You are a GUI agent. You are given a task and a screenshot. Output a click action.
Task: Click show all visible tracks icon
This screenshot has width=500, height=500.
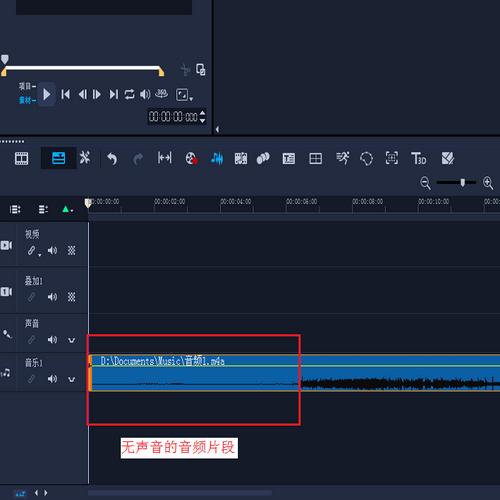point(15,210)
